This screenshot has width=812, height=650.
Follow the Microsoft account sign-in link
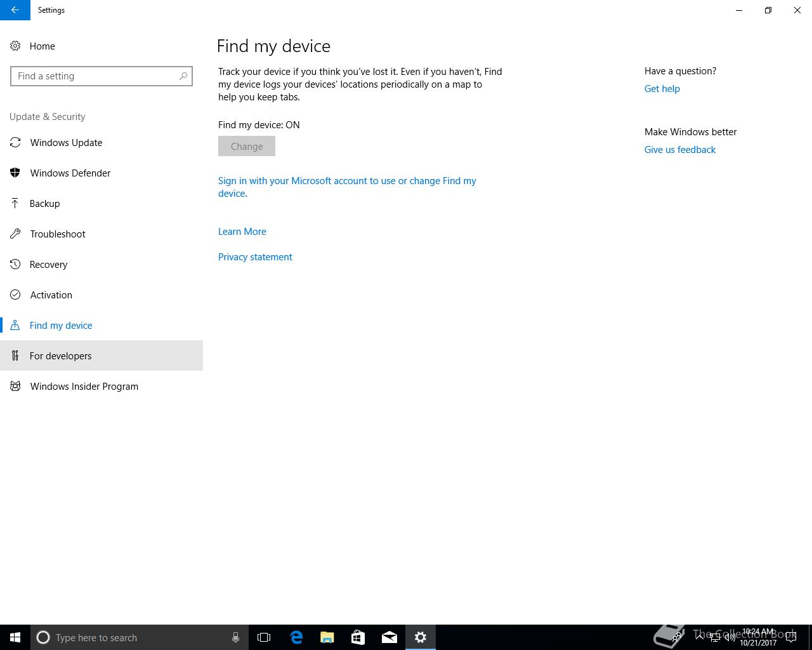347,187
